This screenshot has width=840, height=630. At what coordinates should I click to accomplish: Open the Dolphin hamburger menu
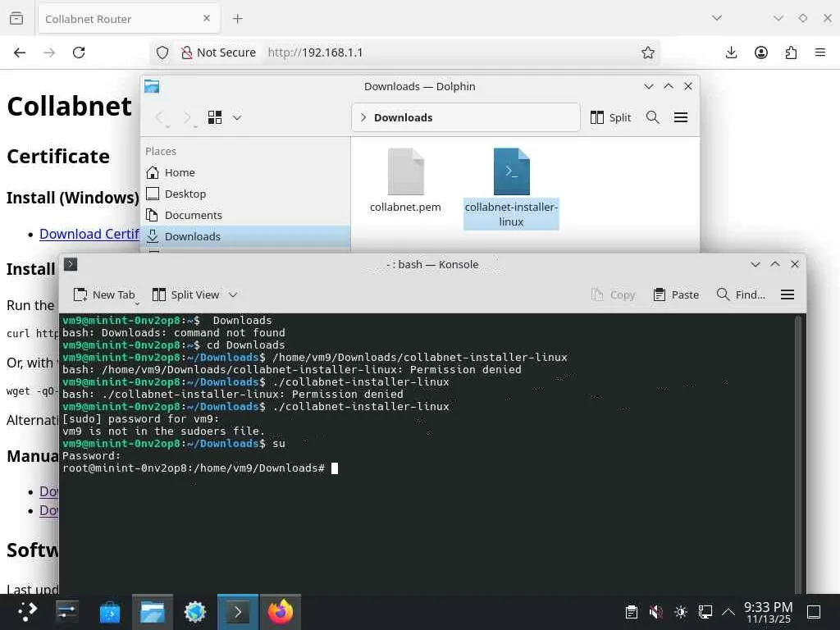tap(681, 117)
